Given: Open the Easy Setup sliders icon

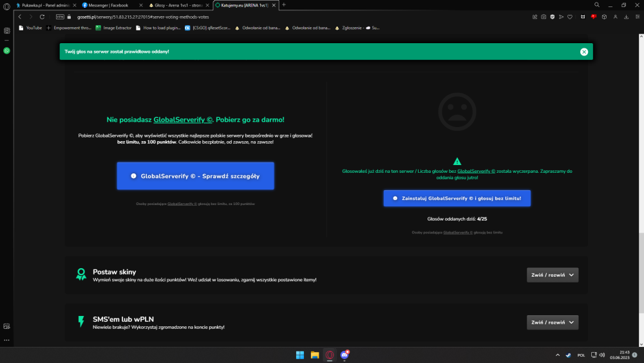Looking at the screenshot, I should click(638, 17).
